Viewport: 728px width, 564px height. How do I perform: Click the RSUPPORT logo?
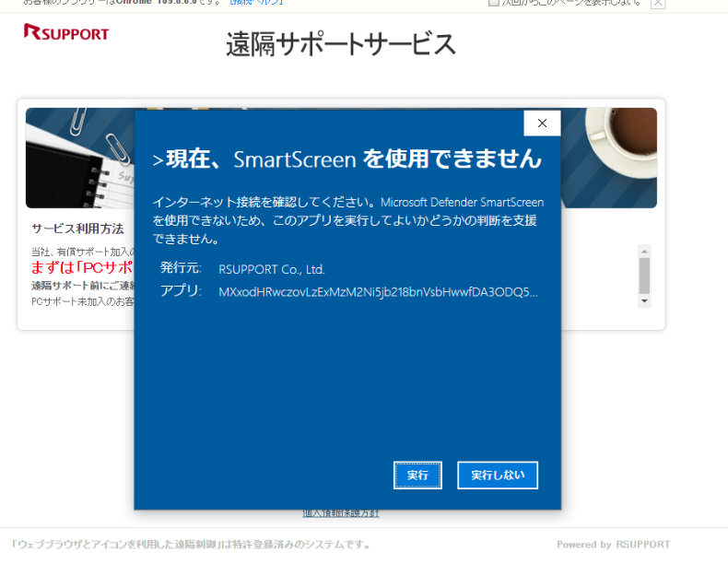[66, 32]
